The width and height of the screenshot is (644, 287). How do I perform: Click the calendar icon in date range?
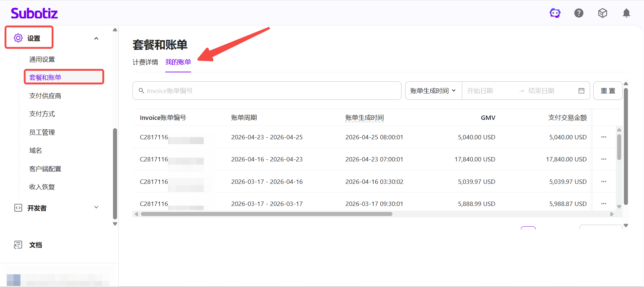coord(582,91)
